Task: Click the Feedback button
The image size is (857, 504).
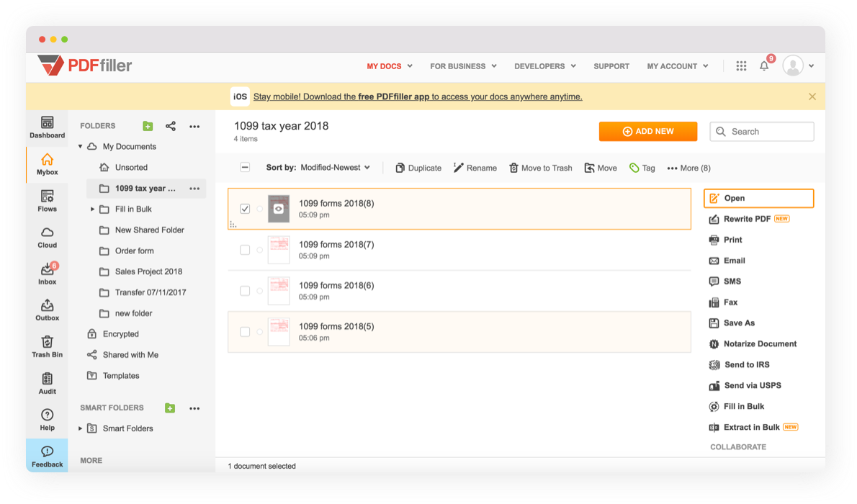Action: (x=47, y=456)
